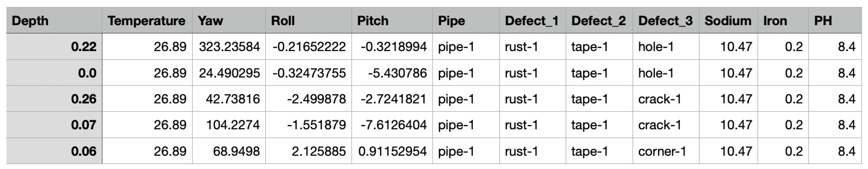
Task: Select the roll value -2.499878
Action: tap(316, 99)
